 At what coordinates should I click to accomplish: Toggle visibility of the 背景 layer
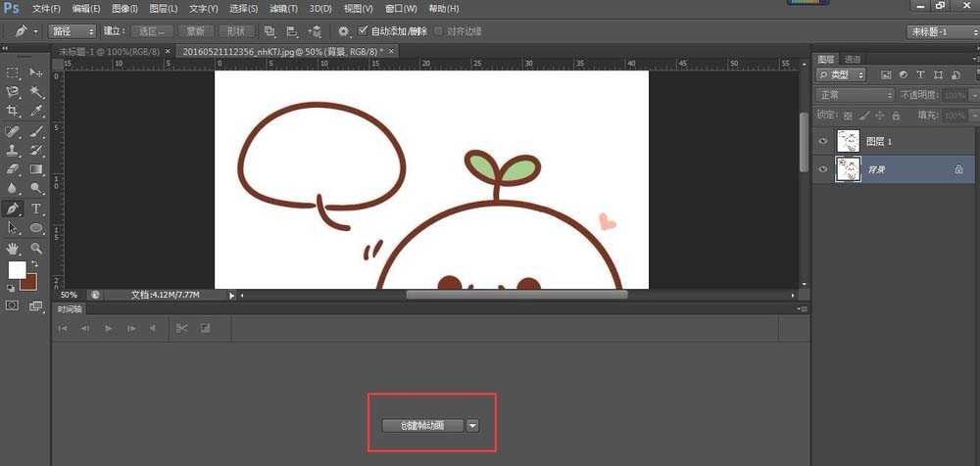pyautogui.click(x=823, y=168)
